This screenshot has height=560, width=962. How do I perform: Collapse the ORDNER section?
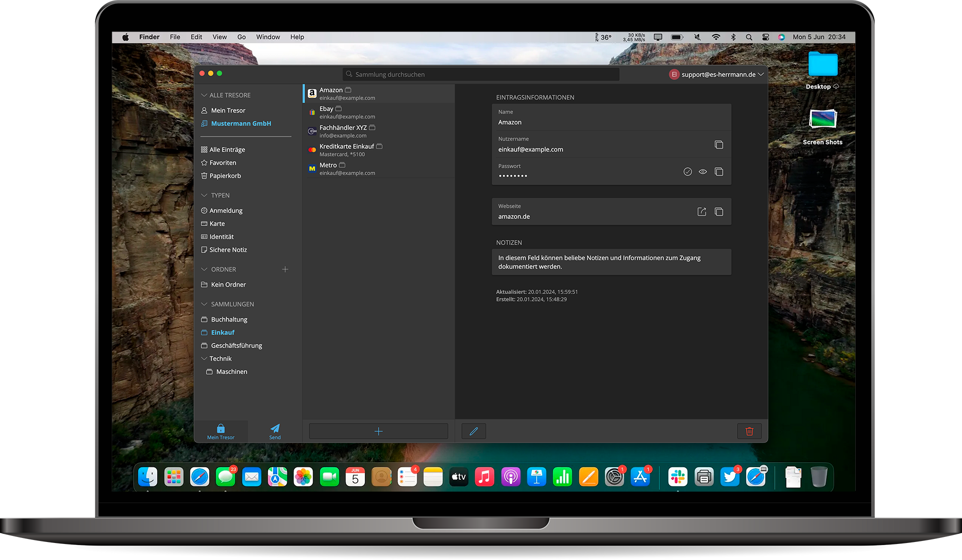(204, 269)
